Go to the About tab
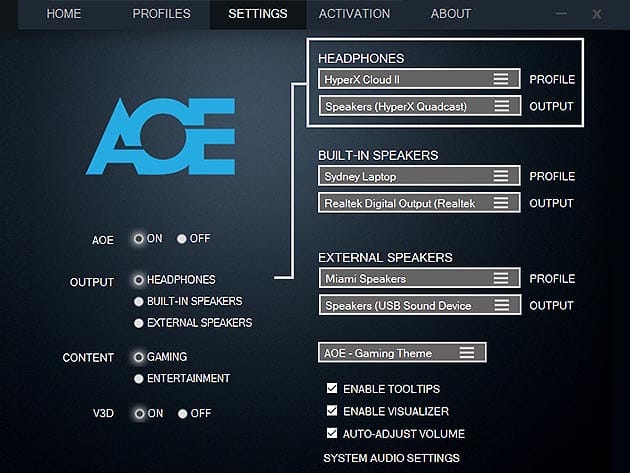 [x=450, y=14]
